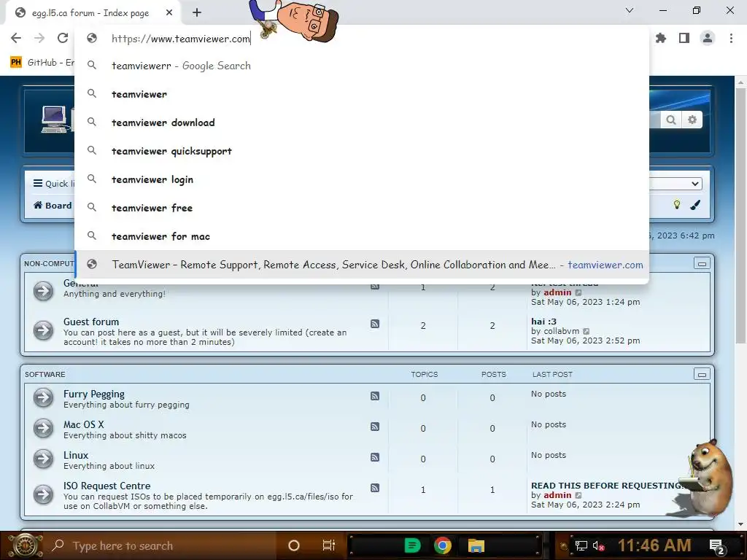Image resolution: width=747 pixels, height=560 pixels.
Task: Open the collabvm user profile link
Action: [x=561, y=331]
